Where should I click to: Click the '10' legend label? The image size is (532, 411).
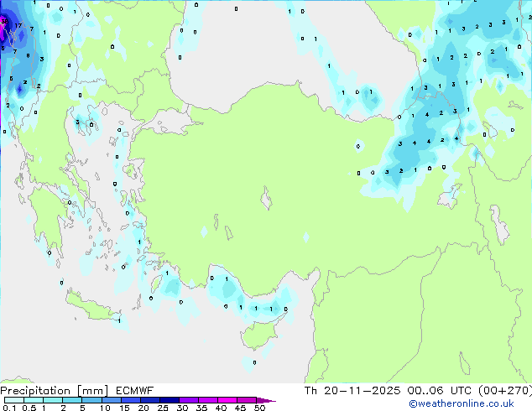tap(105, 408)
